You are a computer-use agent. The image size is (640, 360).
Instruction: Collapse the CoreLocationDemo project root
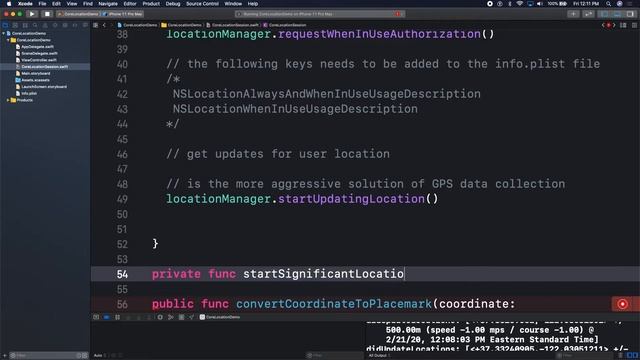click(4, 33)
